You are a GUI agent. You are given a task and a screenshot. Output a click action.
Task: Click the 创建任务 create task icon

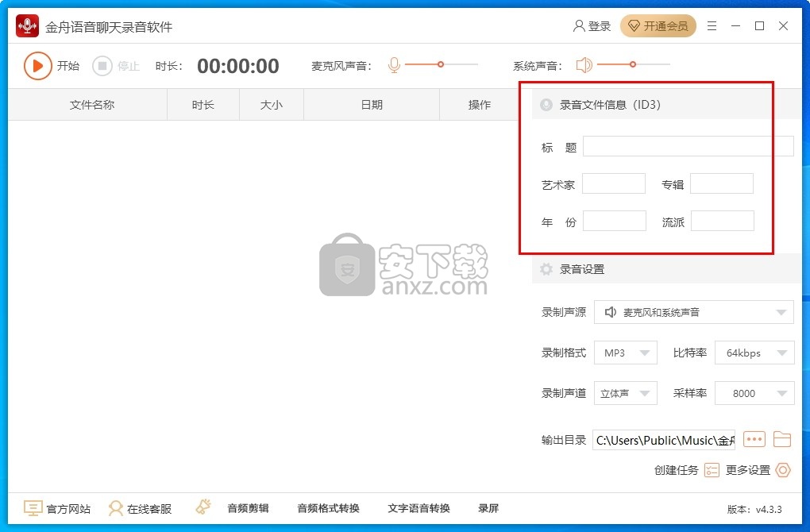[x=712, y=470]
